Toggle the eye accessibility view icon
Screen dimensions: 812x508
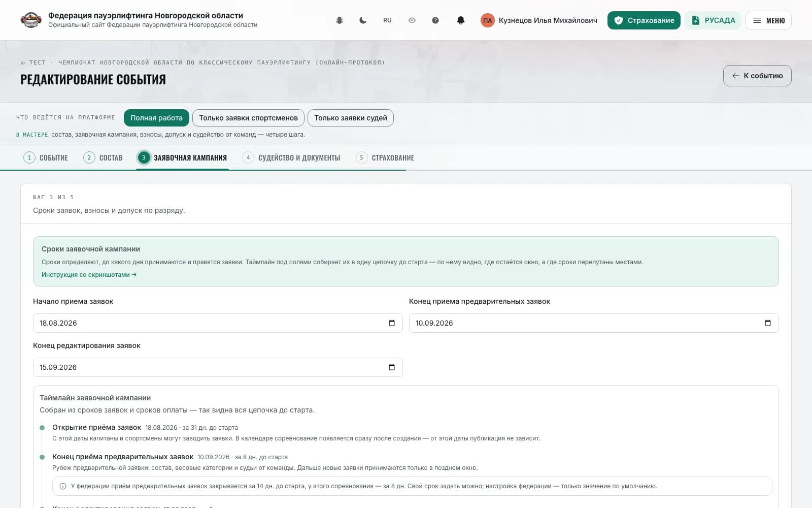point(412,20)
